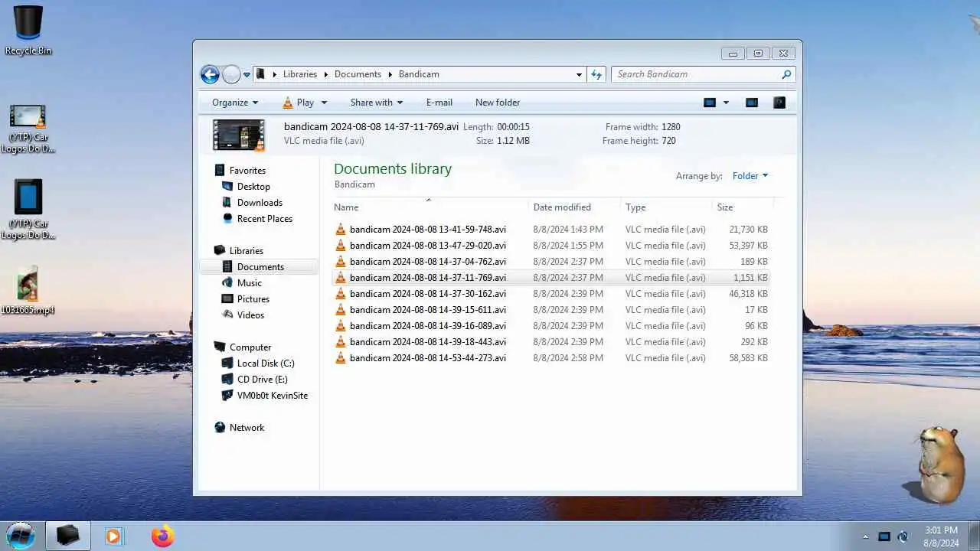Click the taskbar clock showing 3:01 PM
The height and width of the screenshot is (551, 980).
(x=941, y=536)
